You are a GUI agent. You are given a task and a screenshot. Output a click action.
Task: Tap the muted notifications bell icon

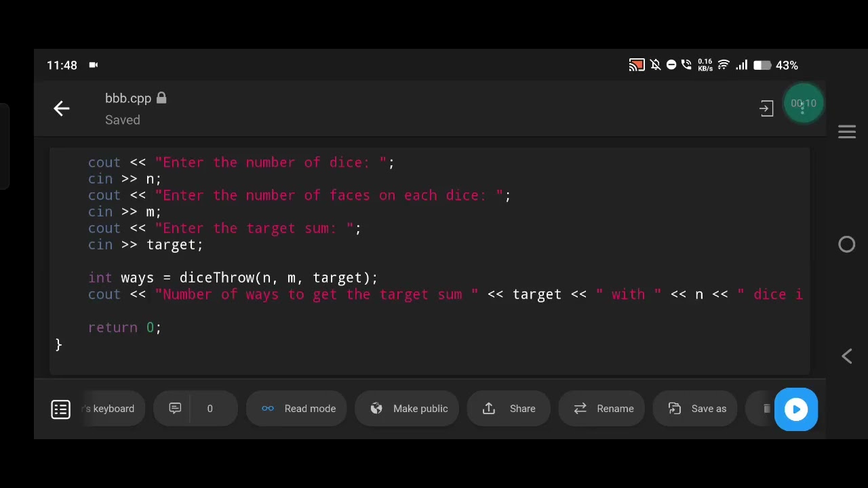(x=655, y=65)
